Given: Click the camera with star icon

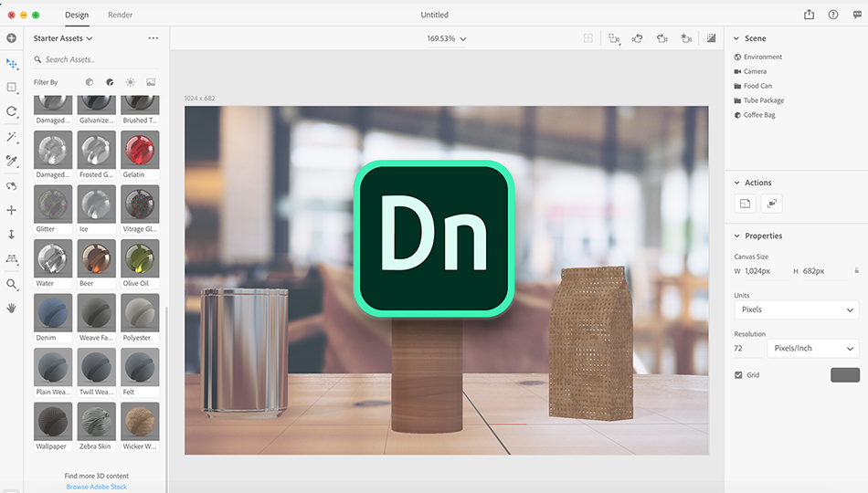Looking at the screenshot, I should pyautogui.click(x=686, y=38).
